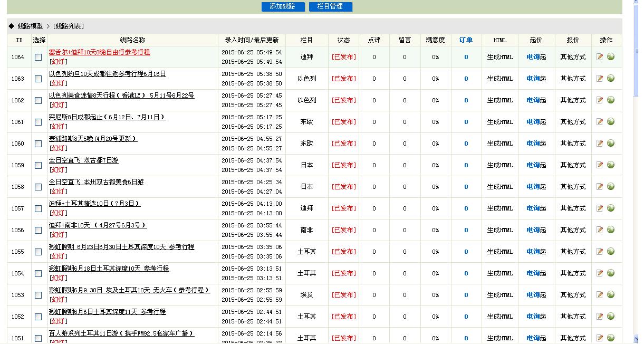
Task: Click 满意度 column header
Action: [x=436, y=40]
